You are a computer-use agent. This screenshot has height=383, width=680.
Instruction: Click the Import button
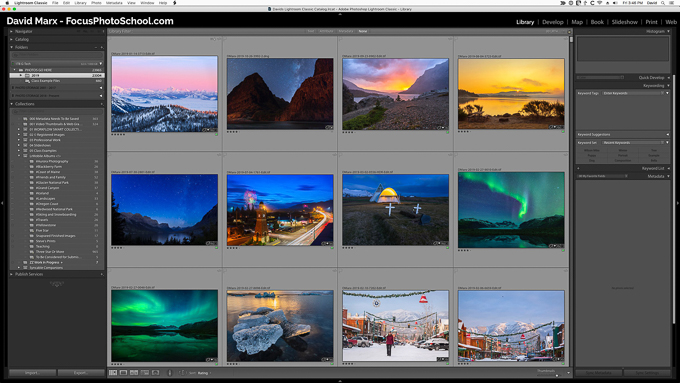pos(33,373)
